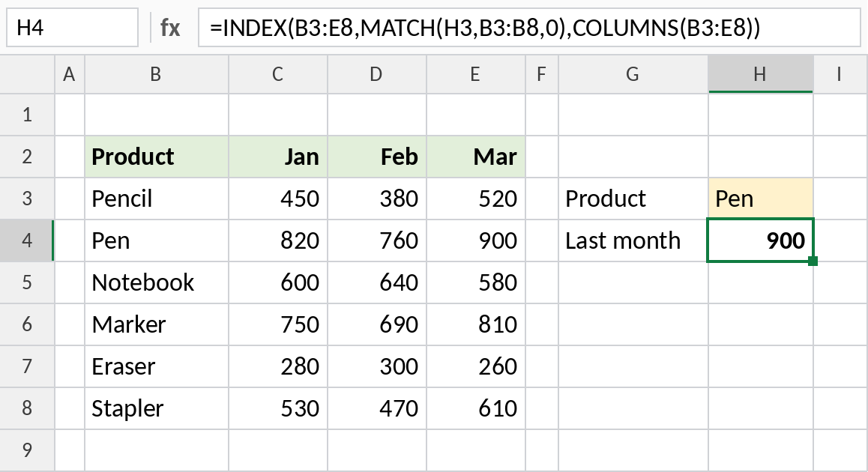Click Marker's Mar value 810
This screenshot has width=868, height=472.
[x=476, y=324]
